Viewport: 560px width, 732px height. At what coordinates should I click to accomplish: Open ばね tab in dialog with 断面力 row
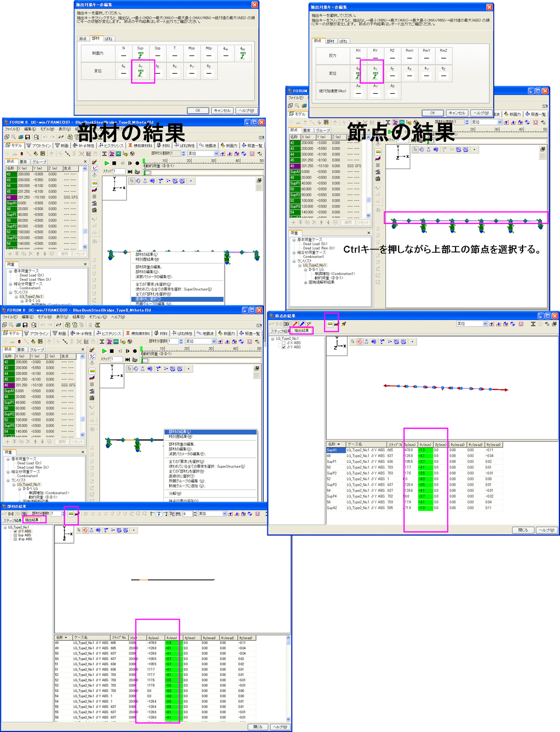tap(108, 39)
